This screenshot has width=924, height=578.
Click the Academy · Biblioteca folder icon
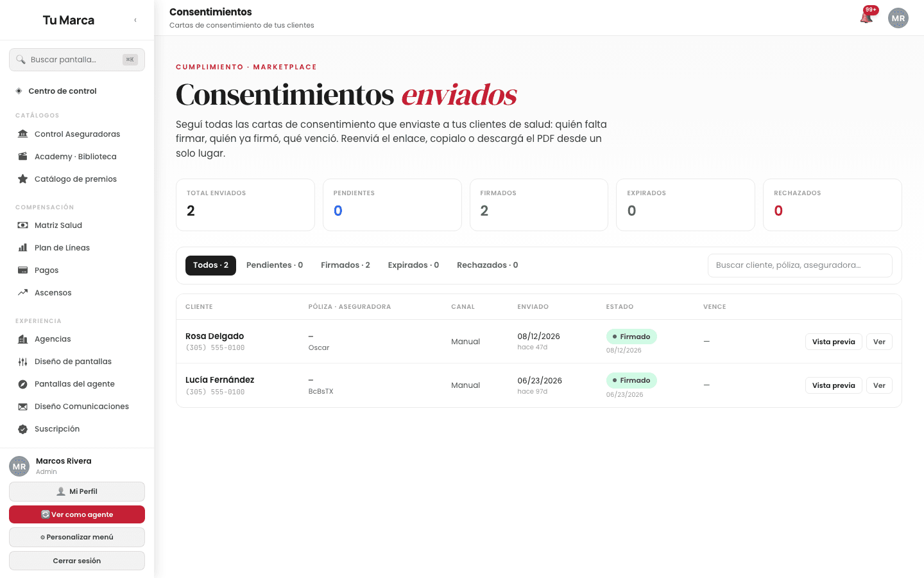tap(23, 157)
